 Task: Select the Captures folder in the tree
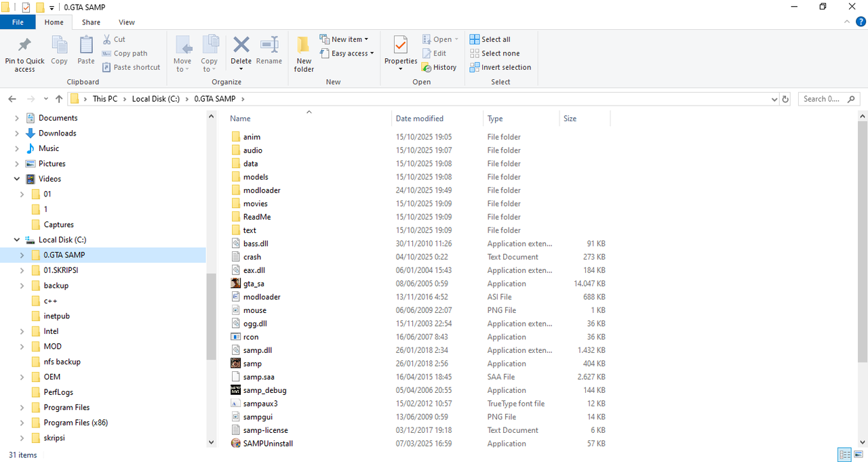pos(59,224)
